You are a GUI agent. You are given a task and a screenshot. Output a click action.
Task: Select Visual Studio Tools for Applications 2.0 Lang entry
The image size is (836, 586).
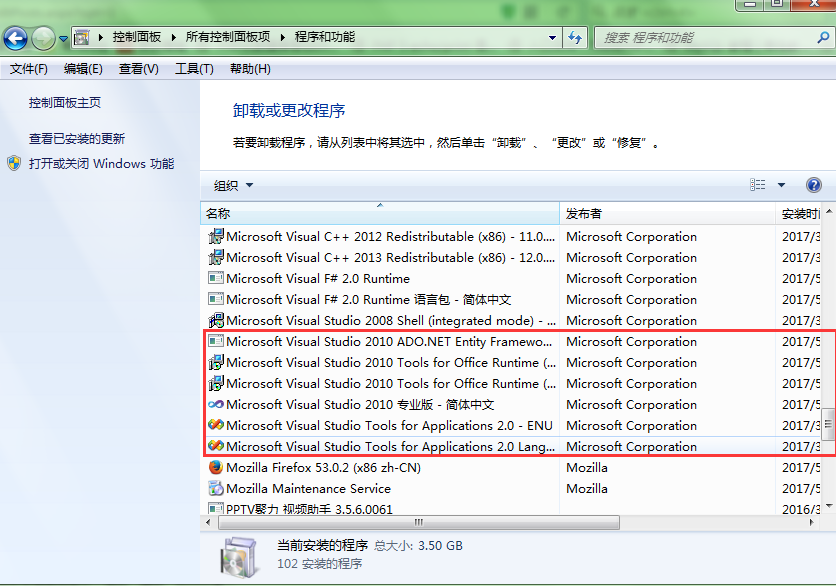pos(390,446)
